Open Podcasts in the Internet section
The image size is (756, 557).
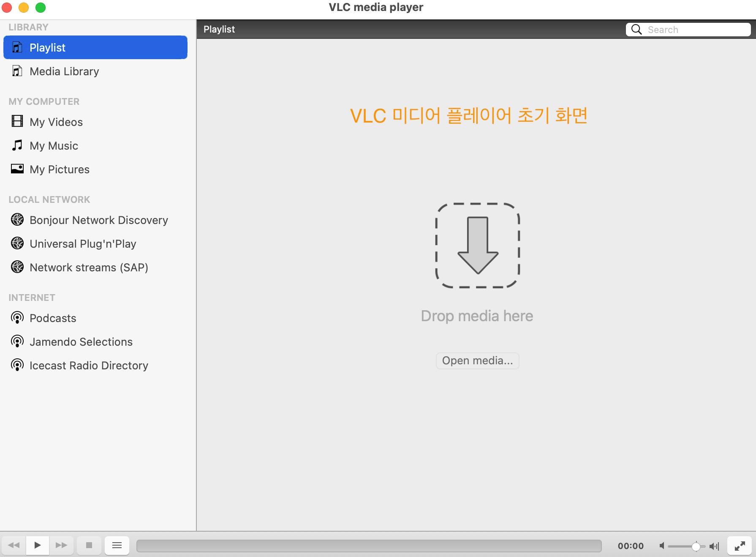pos(95,318)
